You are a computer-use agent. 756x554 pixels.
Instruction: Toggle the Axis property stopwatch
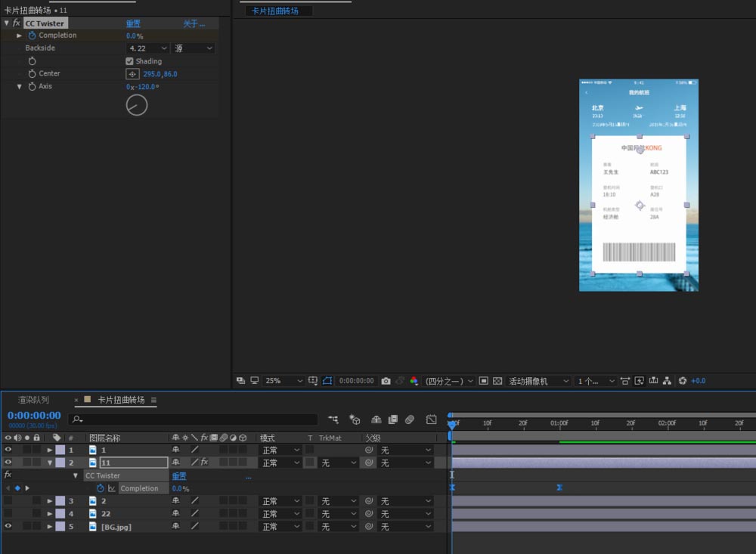point(33,87)
